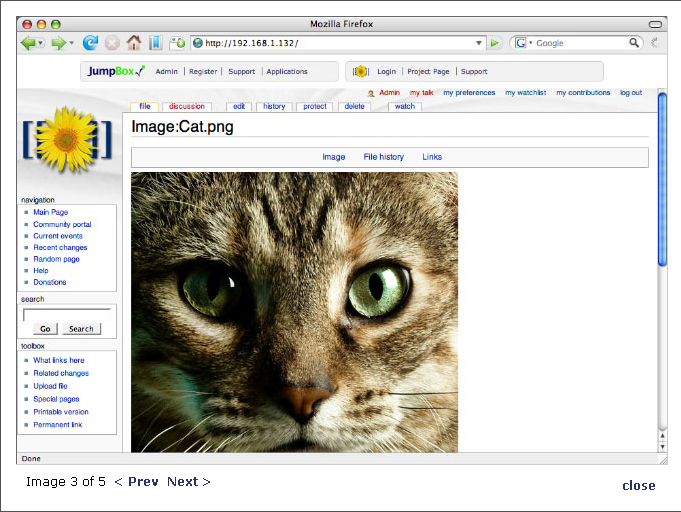Click the JumpBox logo
The image size is (681, 512).
point(116,71)
